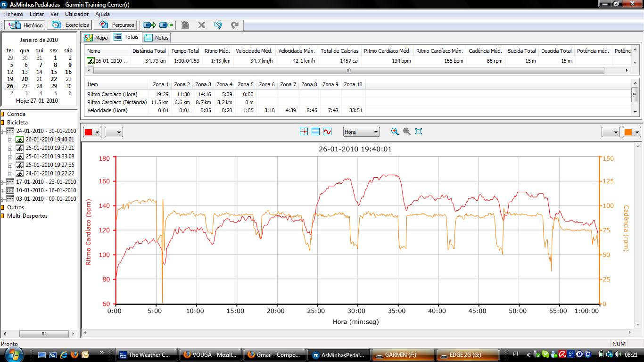
Task: Expand the 03-01-2010 - 09-01-2010 week
Action: (2, 199)
